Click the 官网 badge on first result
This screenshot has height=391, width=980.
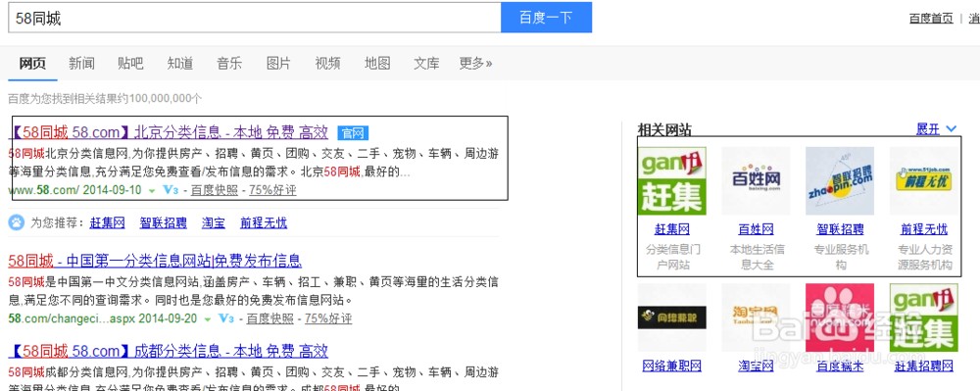pos(353,133)
